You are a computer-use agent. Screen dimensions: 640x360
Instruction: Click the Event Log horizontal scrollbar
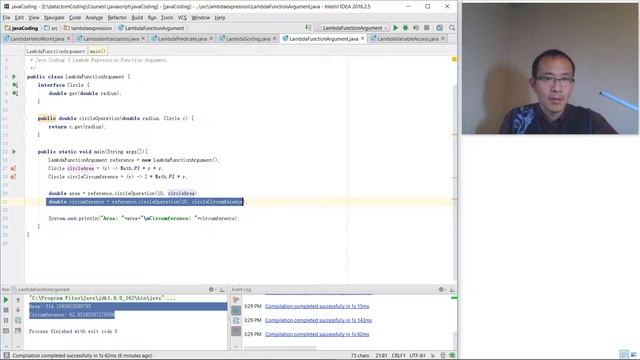[x=280, y=348]
